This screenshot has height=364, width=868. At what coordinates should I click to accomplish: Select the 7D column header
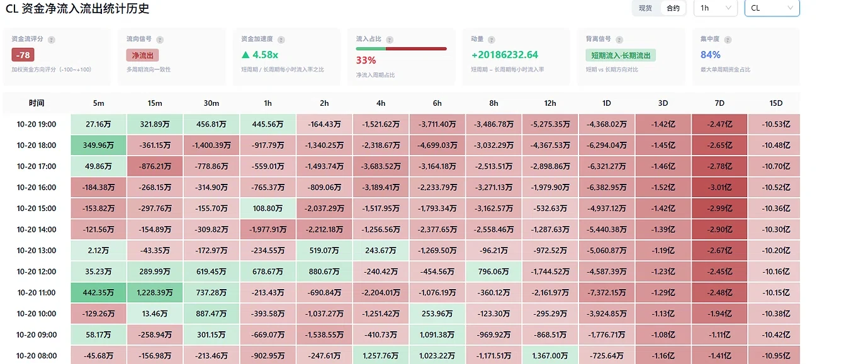point(719,103)
